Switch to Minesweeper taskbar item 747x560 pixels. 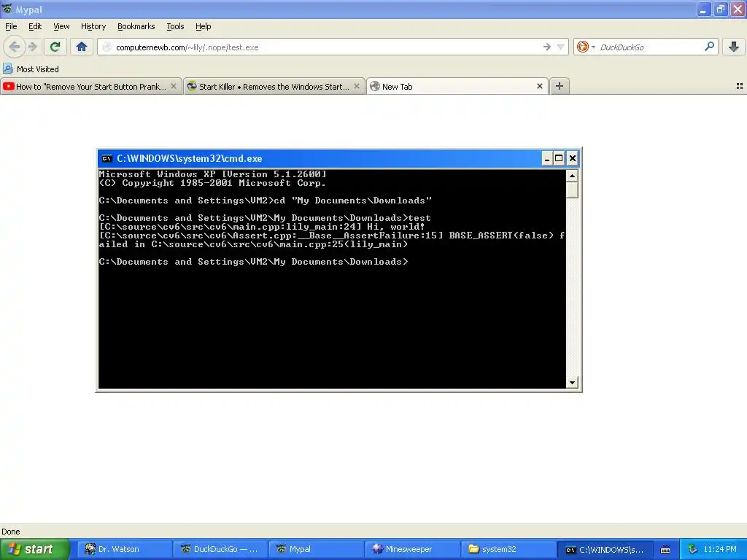[411, 549]
